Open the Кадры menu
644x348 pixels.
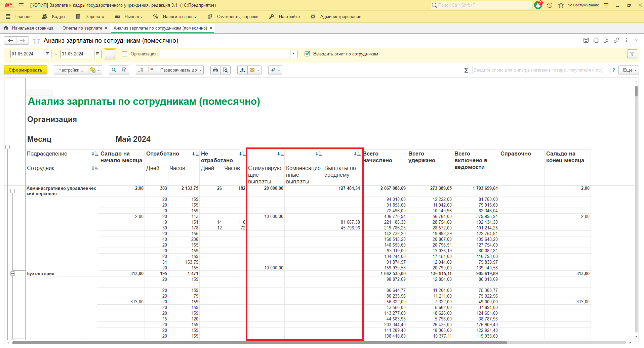point(54,16)
